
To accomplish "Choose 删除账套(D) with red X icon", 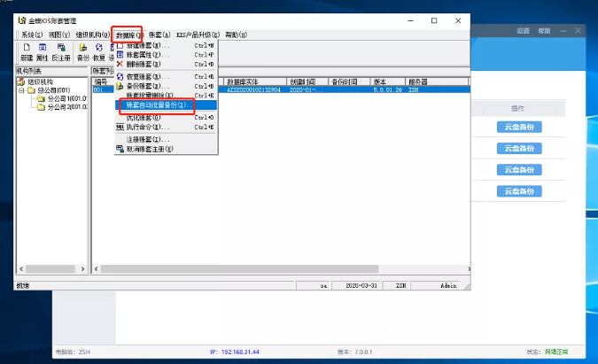I will coord(165,64).
